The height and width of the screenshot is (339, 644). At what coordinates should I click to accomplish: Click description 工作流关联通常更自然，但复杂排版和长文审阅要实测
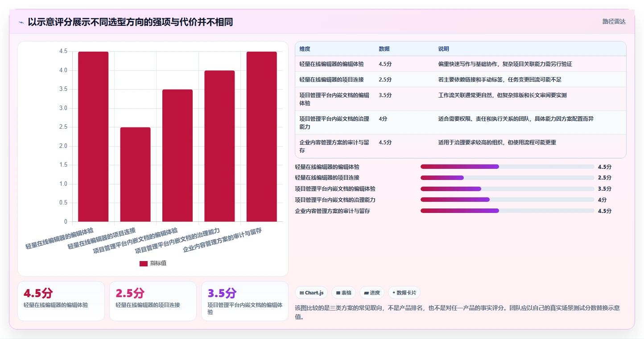tap(502, 95)
